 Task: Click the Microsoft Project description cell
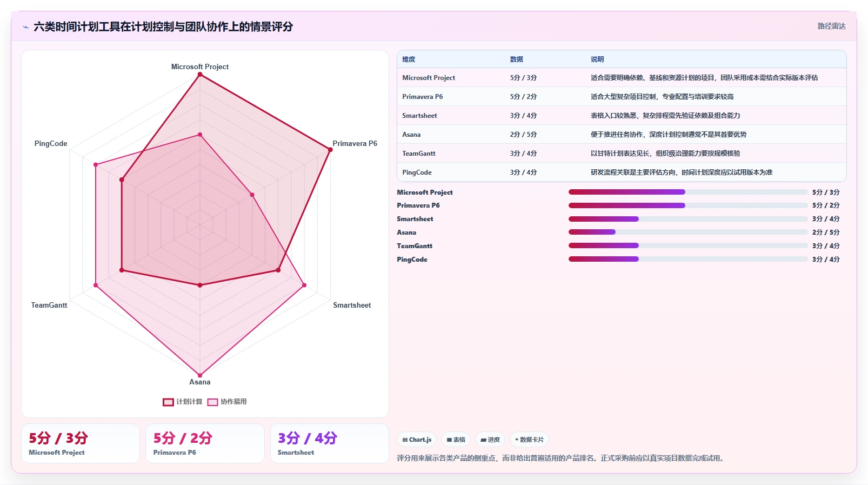[704, 78]
